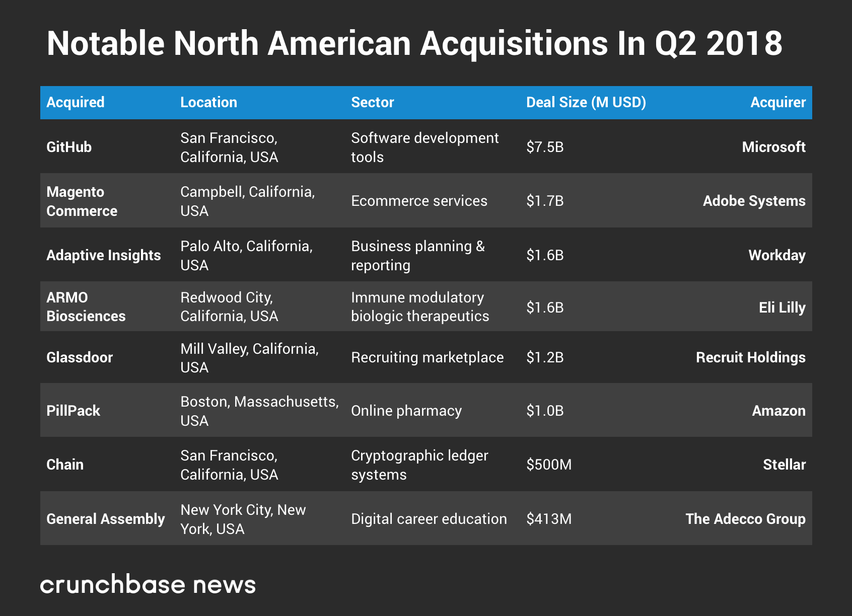Select the Adobe Systems acquirer
Image resolution: width=852 pixels, height=616 pixels.
click(x=754, y=201)
